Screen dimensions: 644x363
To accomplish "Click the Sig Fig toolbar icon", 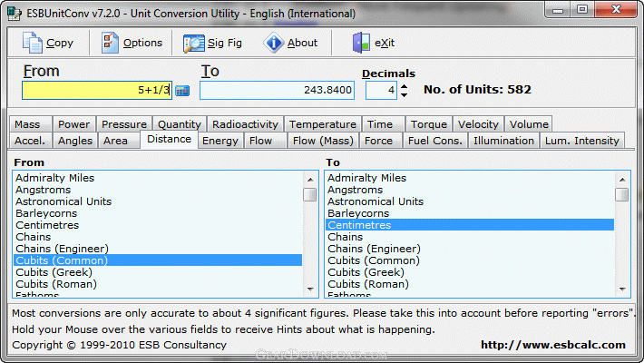I will (x=194, y=43).
